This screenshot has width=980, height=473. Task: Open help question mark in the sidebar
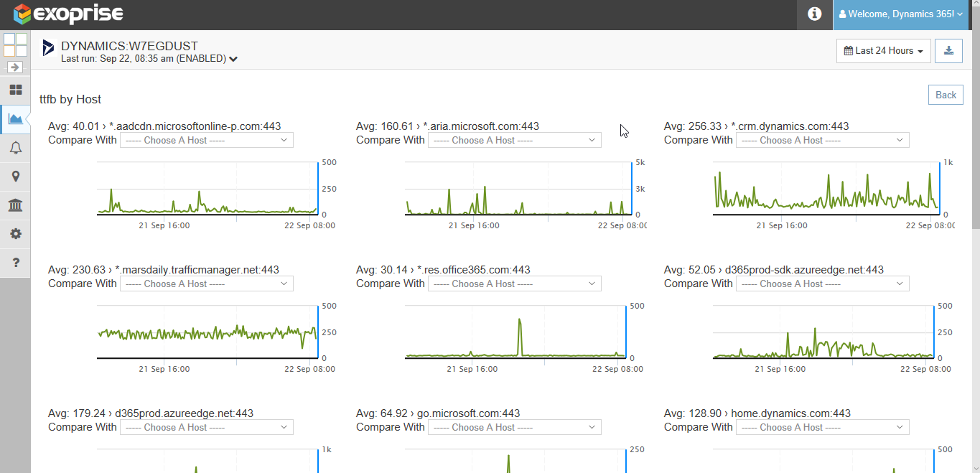(x=15, y=263)
